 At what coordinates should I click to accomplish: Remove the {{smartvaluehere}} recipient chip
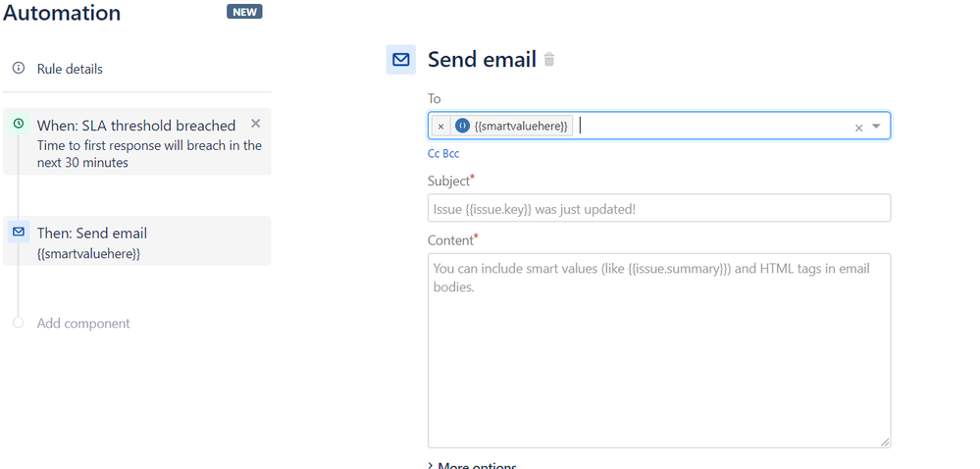tap(440, 127)
